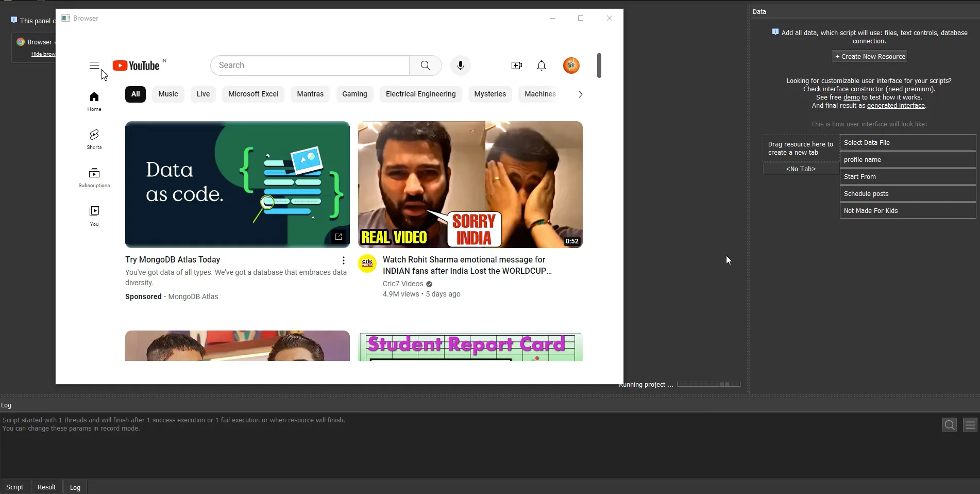Switch to the Result tab
The width and height of the screenshot is (980, 494).
point(46,487)
